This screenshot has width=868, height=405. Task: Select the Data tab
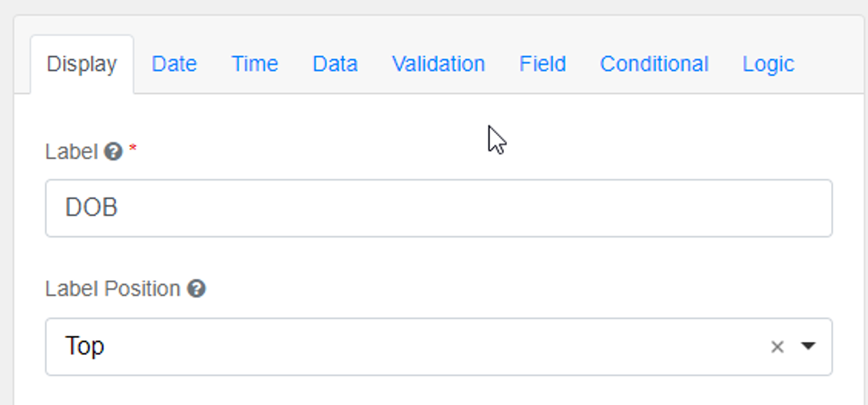point(335,64)
